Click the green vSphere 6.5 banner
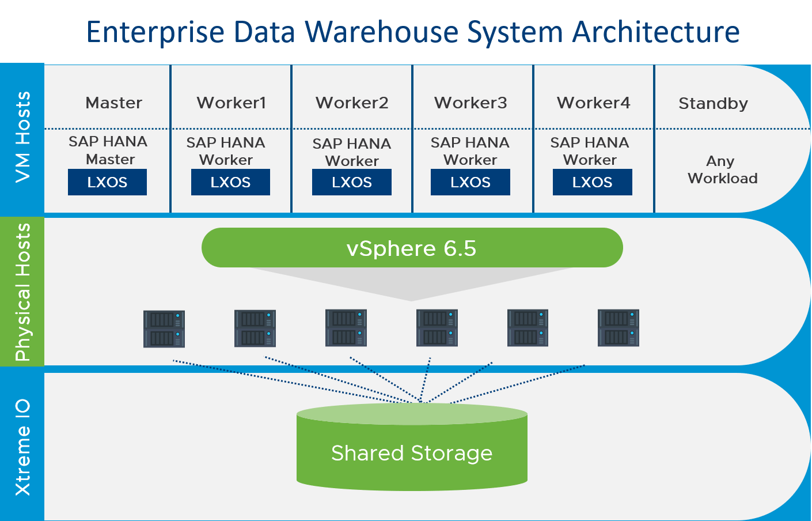The height and width of the screenshot is (521, 812). tap(412, 247)
